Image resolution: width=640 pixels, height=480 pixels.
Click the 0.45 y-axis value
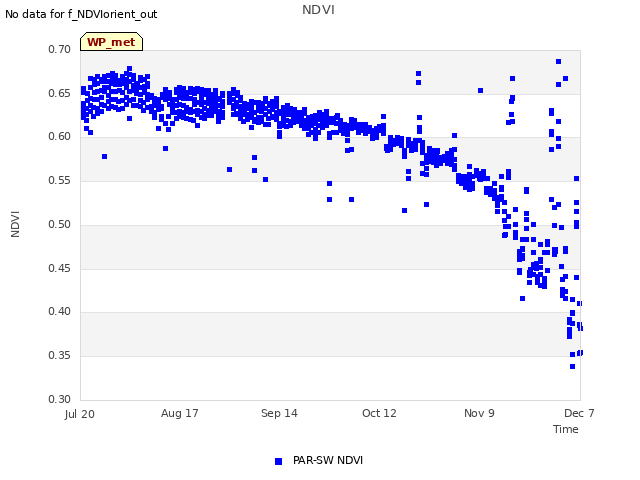click(60, 268)
